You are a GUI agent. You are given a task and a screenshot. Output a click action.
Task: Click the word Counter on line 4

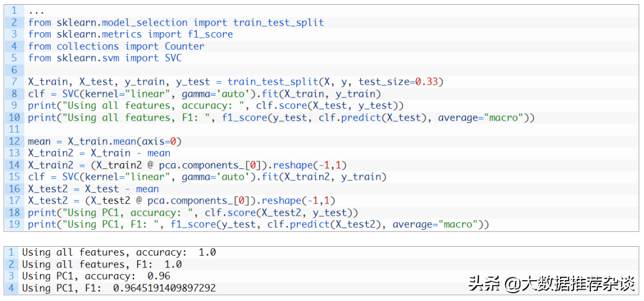pyautogui.click(x=184, y=46)
